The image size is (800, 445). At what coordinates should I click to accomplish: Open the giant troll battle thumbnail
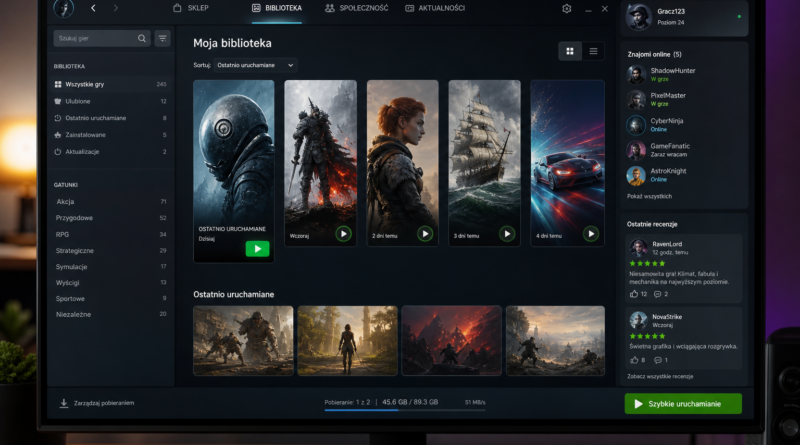point(243,341)
